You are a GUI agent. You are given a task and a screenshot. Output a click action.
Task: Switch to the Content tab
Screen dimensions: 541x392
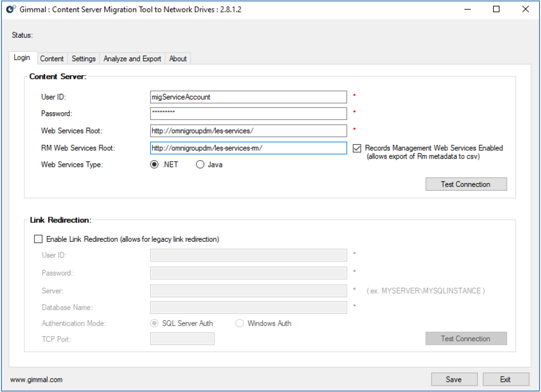52,58
